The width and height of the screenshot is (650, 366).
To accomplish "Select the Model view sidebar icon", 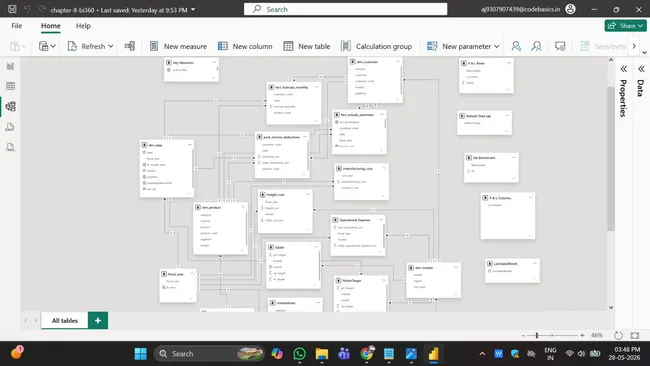I will (x=10, y=107).
